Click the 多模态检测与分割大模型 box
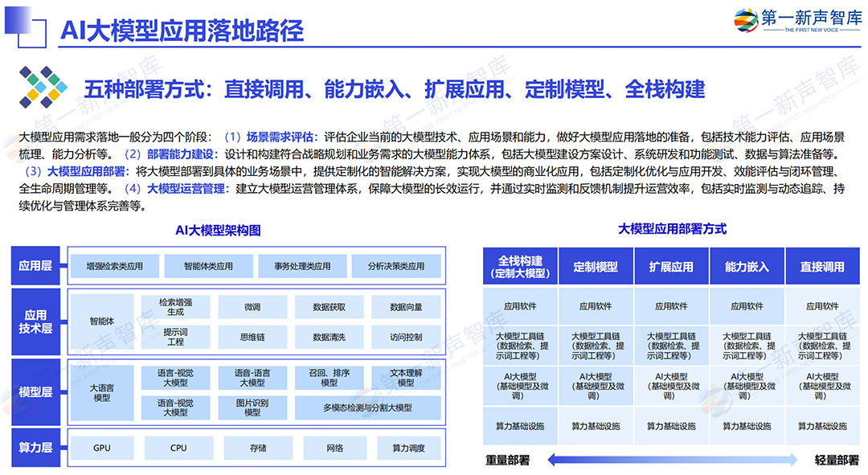This screenshot has height=475, width=868. (367, 408)
